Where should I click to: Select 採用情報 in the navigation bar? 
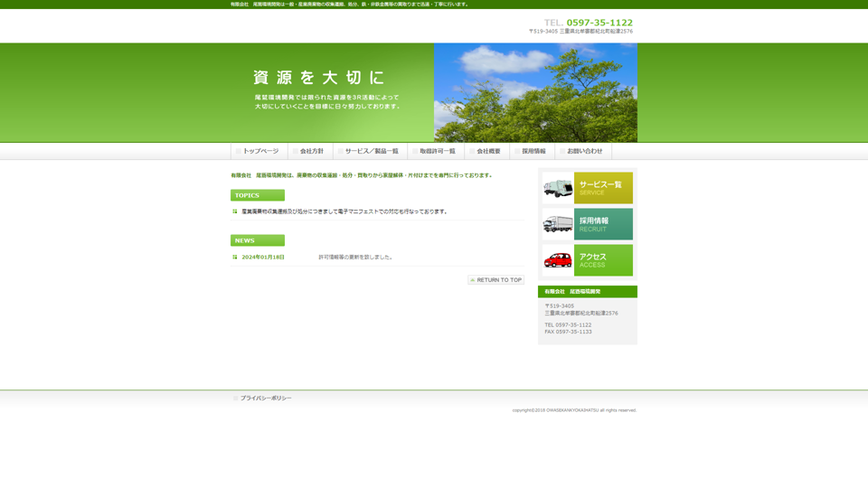pyautogui.click(x=532, y=152)
